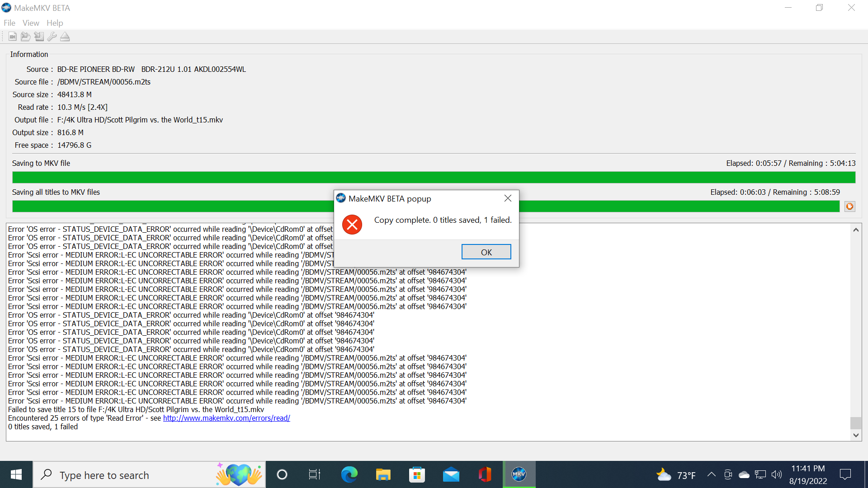This screenshot has width=868, height=488.
Task: Open Preferences with the wrench icon
Action: click(x=52, y=37)
